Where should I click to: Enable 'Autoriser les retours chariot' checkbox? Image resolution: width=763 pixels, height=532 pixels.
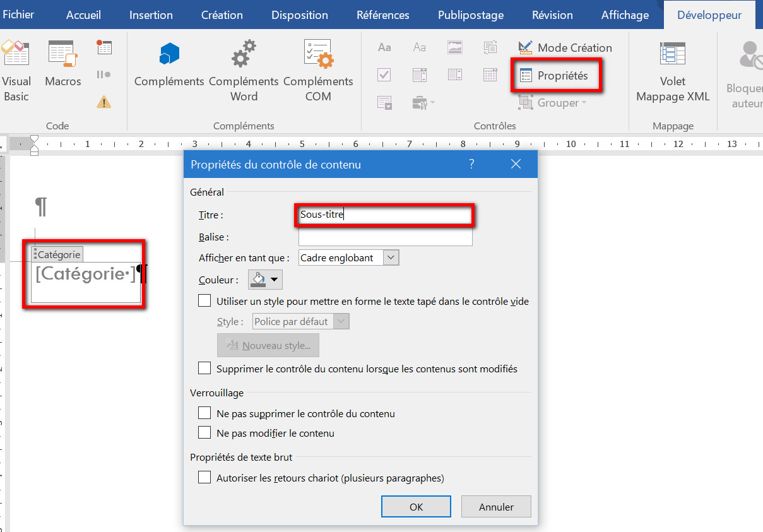pos(204,478)
